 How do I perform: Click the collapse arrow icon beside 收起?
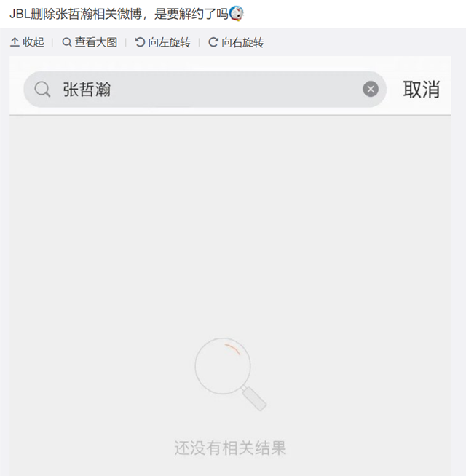15,42
